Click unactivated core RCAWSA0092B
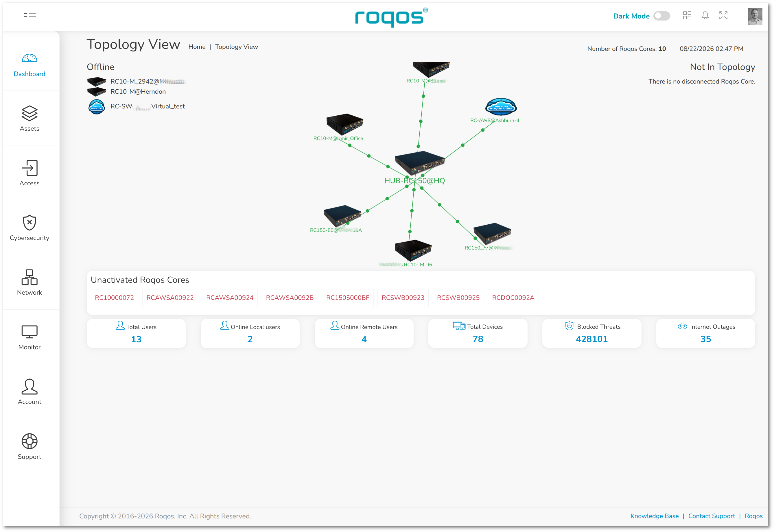The height and width of the screenshot is (532, 774). click(290, 298)
